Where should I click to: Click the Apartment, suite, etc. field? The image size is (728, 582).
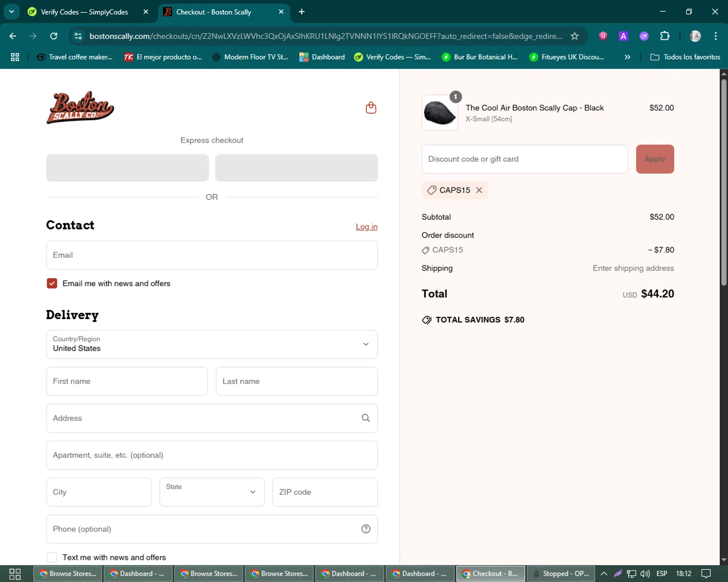(x=212, y=455)
